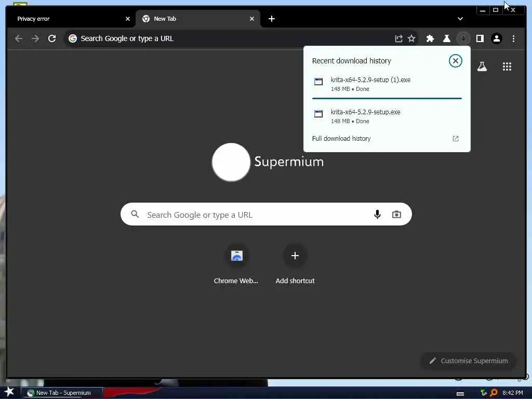The height and width of the screenshot is (399, 532).
Task: Click the downloads toolbar icon
Action: tap(463, 38)
